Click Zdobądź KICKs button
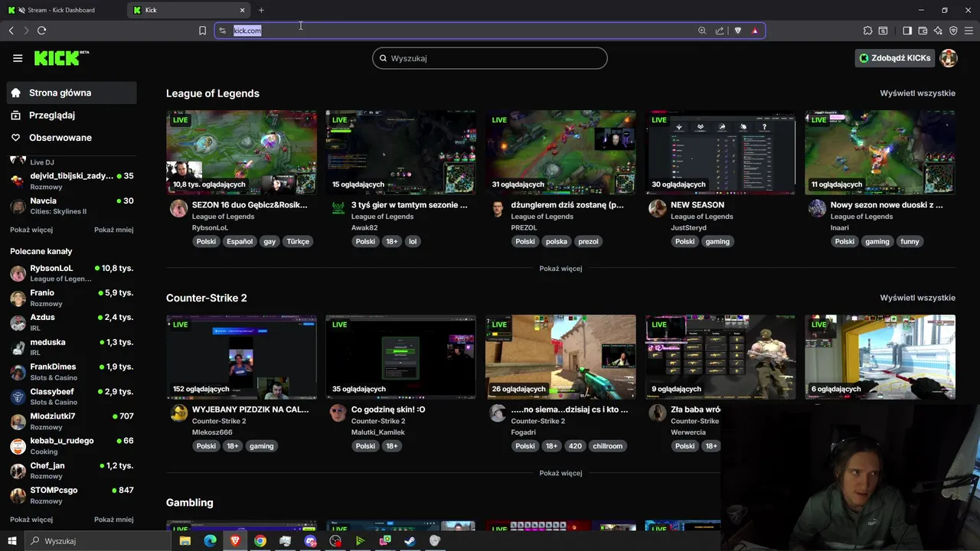 [x=895, y=58]
